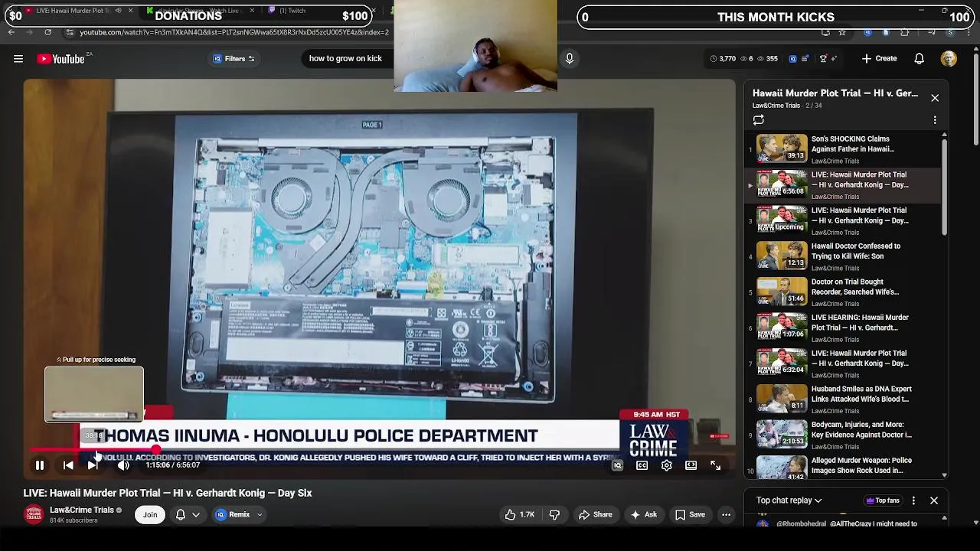The width and height of the screenshot is (980, 551).
Task: Share the video via the Share button
Action: point(594,515)
